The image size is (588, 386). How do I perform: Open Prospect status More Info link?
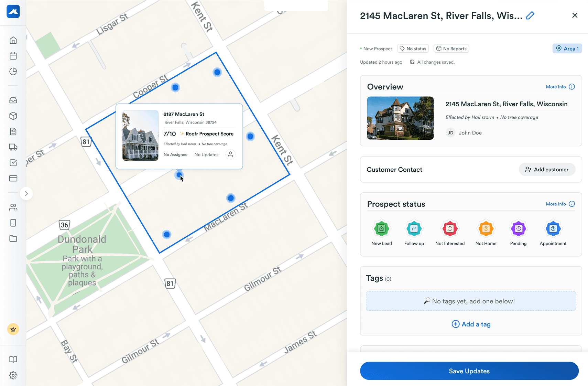(556, 204)
